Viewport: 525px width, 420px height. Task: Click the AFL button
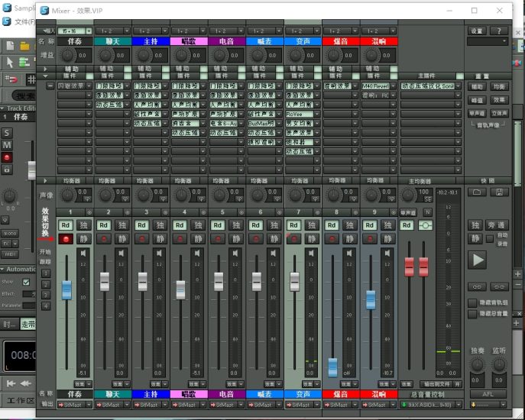[x=488, y=394]
